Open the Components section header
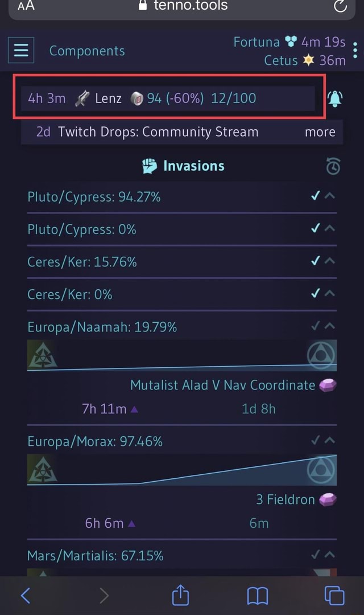 click(86, 51)
